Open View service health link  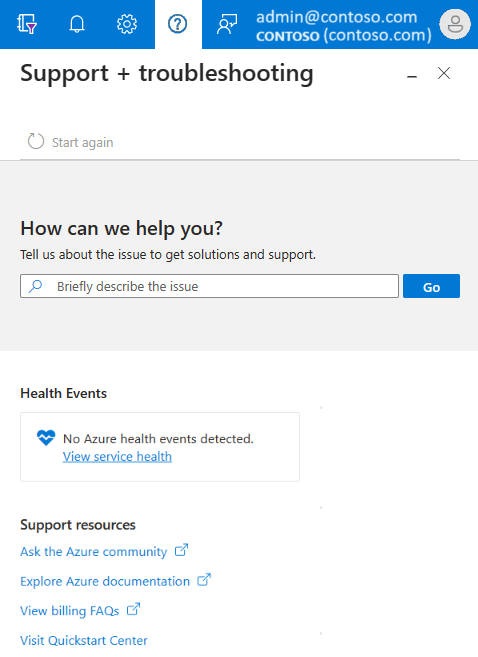point(117,456)
